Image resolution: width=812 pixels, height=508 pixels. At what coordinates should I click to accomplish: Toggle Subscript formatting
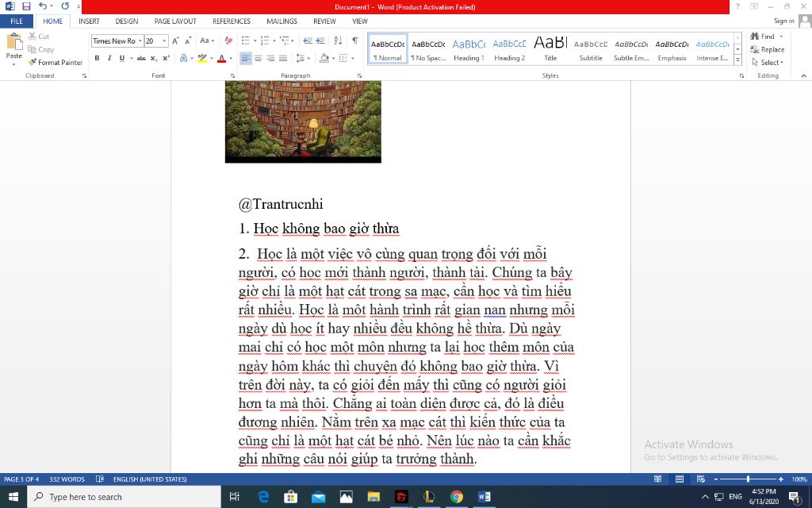click(154, 58)
